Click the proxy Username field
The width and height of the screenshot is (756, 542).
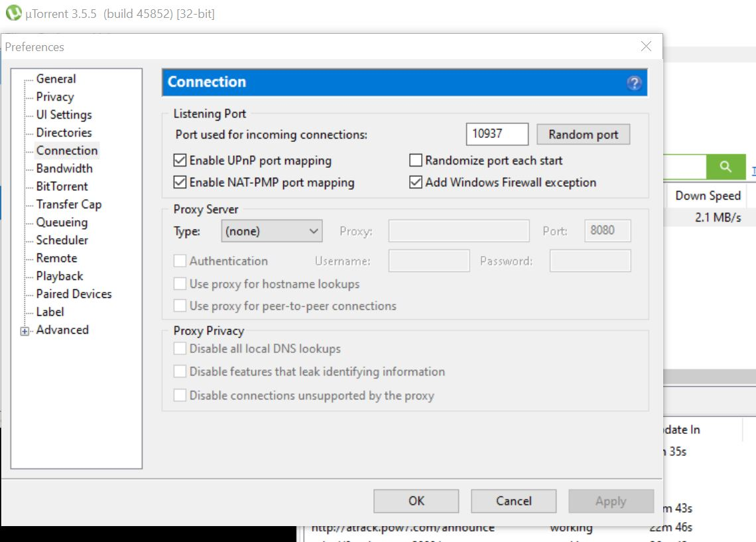429,261
